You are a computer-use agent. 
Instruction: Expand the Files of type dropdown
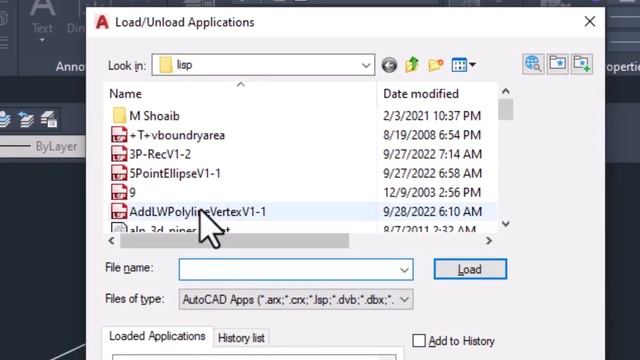tap(404, 300)
